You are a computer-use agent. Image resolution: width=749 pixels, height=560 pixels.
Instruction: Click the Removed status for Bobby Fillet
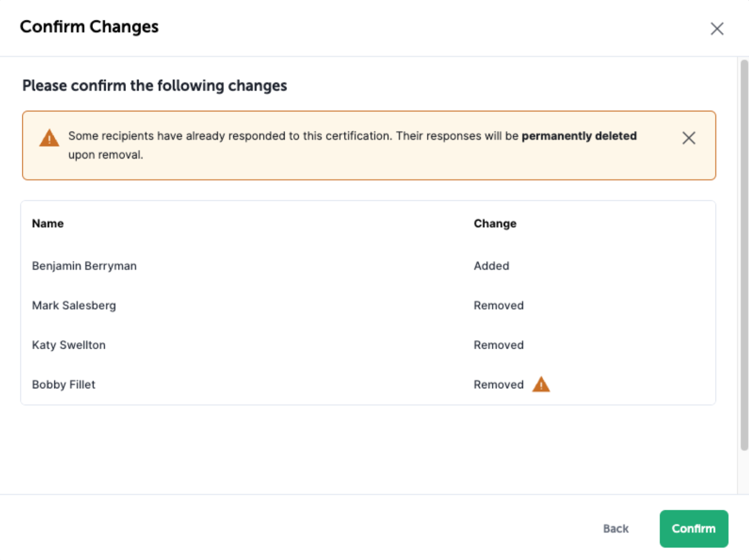(x=498, y=385)
